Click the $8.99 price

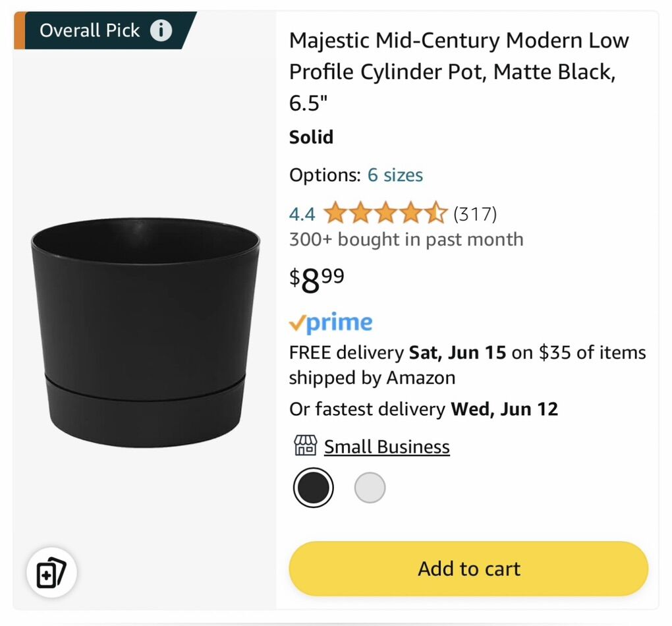(317, 281)
